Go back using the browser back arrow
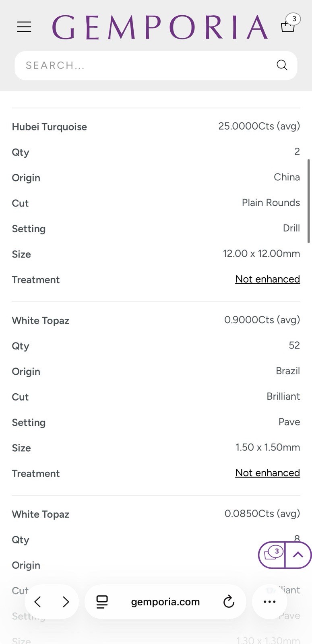 (38, 602)
